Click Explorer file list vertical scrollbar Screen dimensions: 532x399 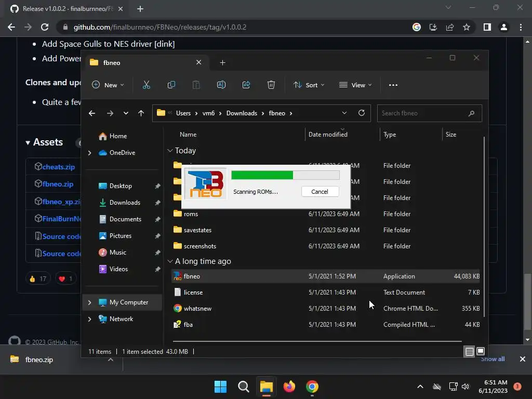click(x=484, y=227)
